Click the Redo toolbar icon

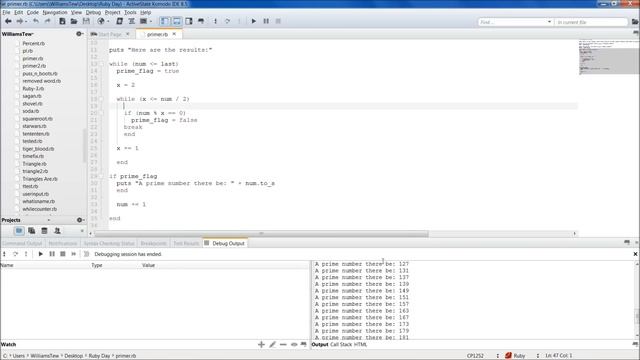click(47, 21)
